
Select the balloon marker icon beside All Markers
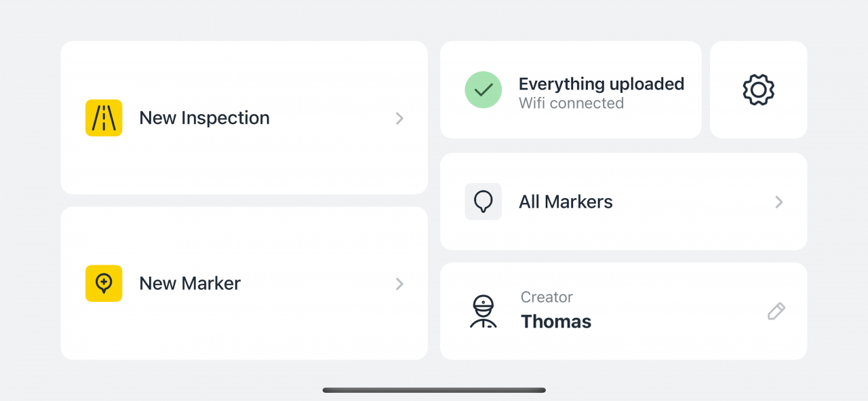coord(483,201)
